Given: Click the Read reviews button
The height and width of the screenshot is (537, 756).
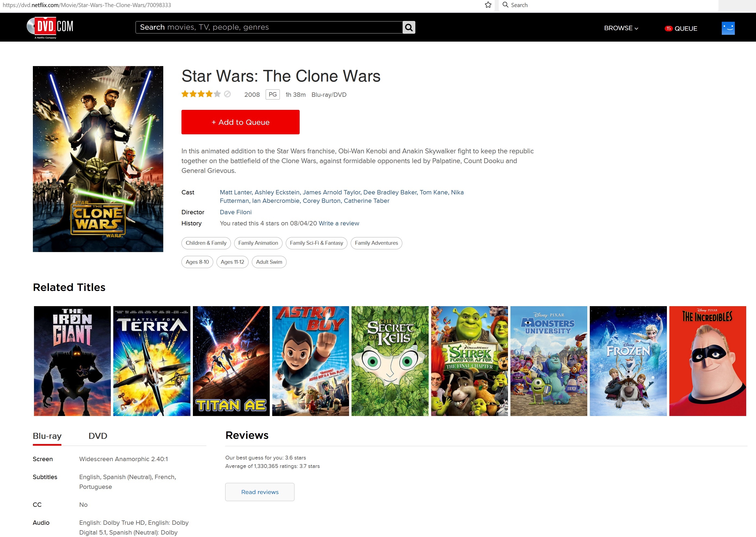Looking at the screenshot, I should (x=260, y=492).
